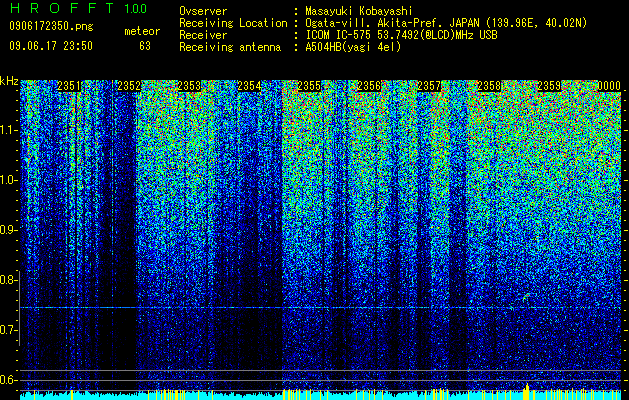Click the meteor count value 63
This screenshot has height=400, width=629.
coord(145,46)
